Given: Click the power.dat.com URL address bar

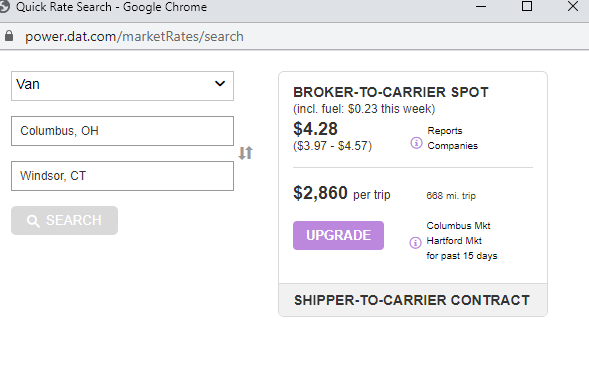Looking at the screenshot, I should point(134,36).
